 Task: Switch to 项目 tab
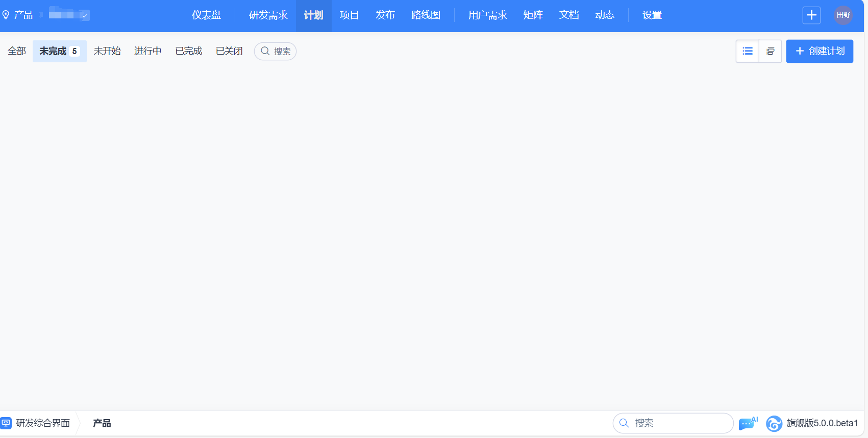click(350, 15)
